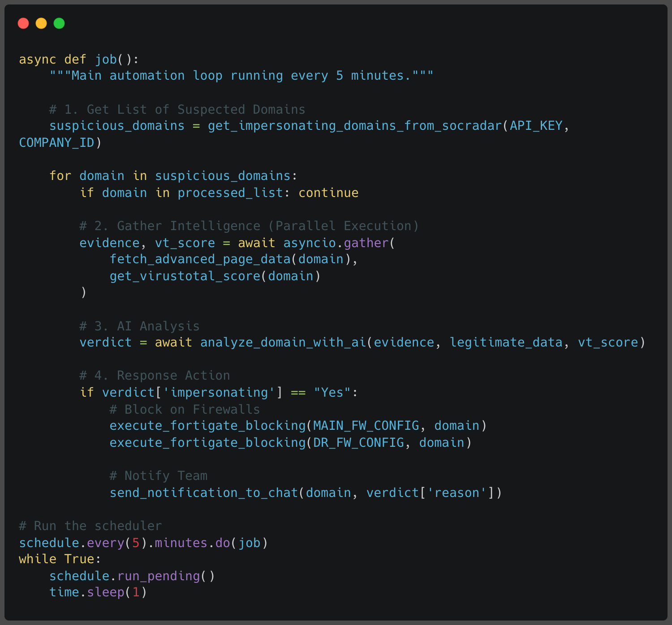672x625 pixels.
Task: Click the send_notification_to_chat call
Action: 204,493
